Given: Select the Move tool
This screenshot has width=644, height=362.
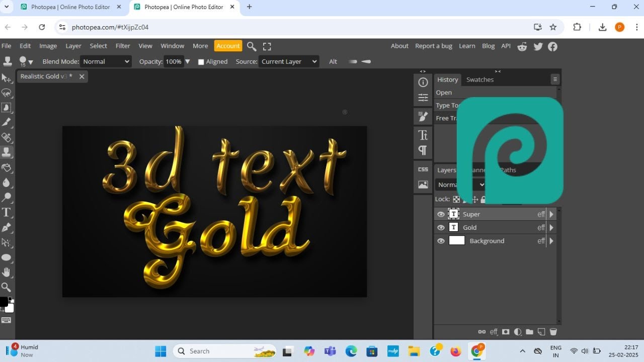Looking at the screenshot, I should [7, 78].
